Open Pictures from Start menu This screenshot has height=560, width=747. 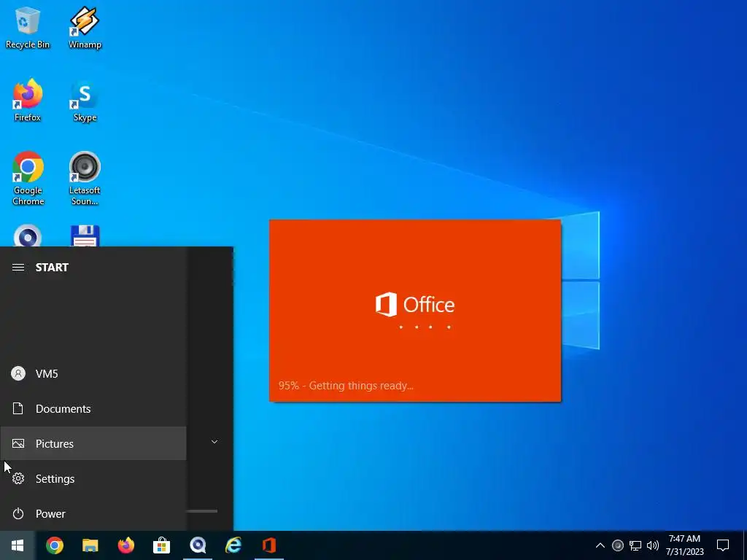[93, 444]
